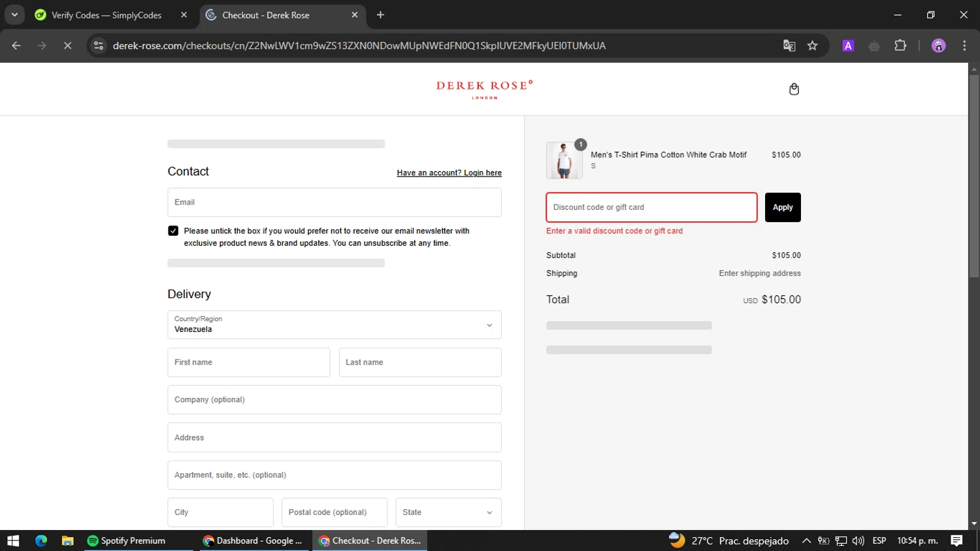
Task: Stop loading the page
Action: point(67,46)
